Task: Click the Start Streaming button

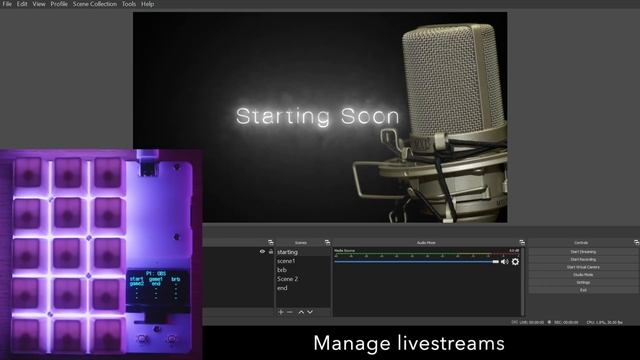Action: [x=583, y=252]
